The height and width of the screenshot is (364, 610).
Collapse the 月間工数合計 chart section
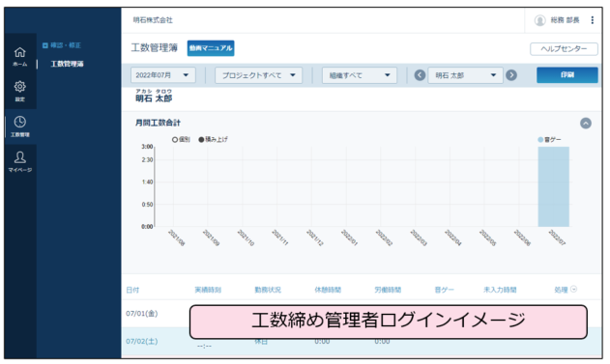[586, 124]
